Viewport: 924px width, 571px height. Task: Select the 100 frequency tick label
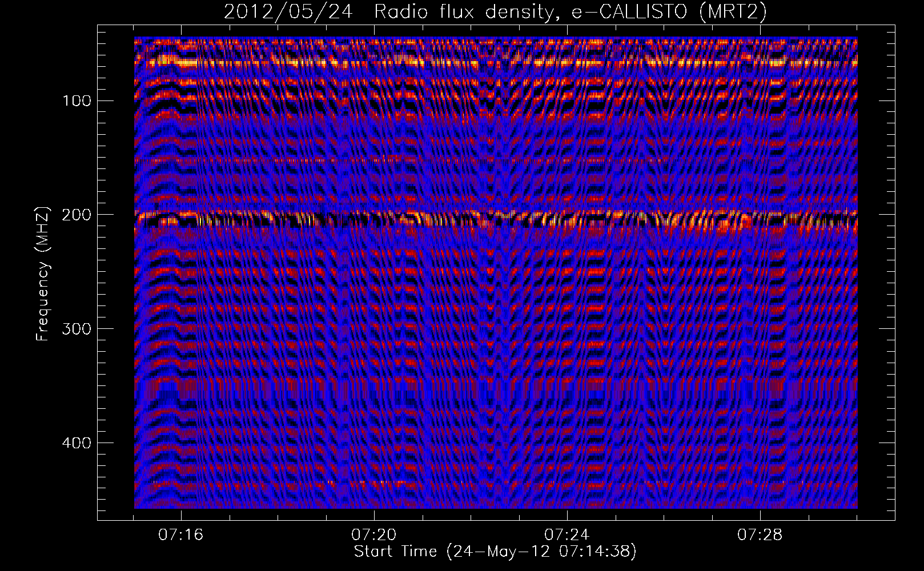pyautogui.click(x=77, y=101)
